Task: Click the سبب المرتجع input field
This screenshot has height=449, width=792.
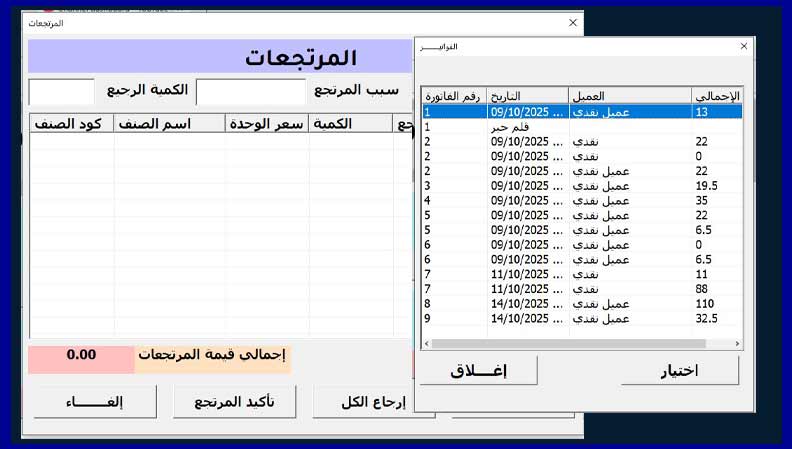Action: [x=251, y=92]
